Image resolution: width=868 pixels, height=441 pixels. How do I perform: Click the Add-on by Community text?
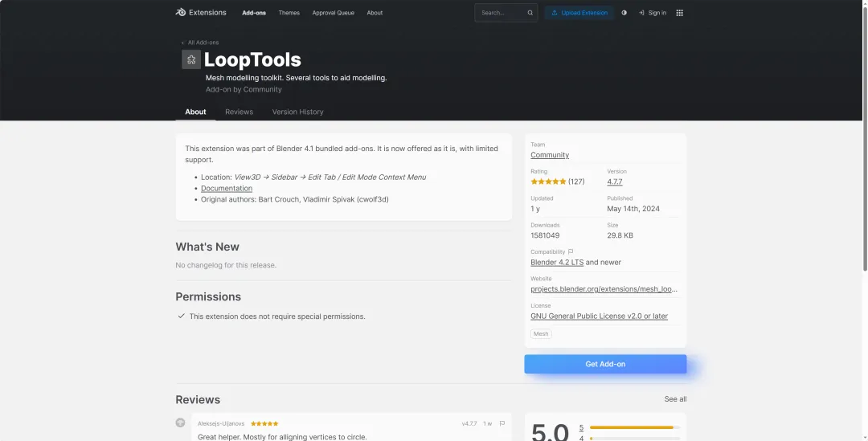tap(244, 89)
